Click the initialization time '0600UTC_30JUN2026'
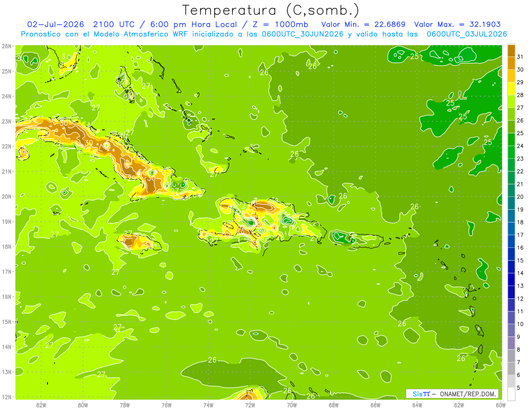Viewport: 532px width, 411px height. click(302, 34)
